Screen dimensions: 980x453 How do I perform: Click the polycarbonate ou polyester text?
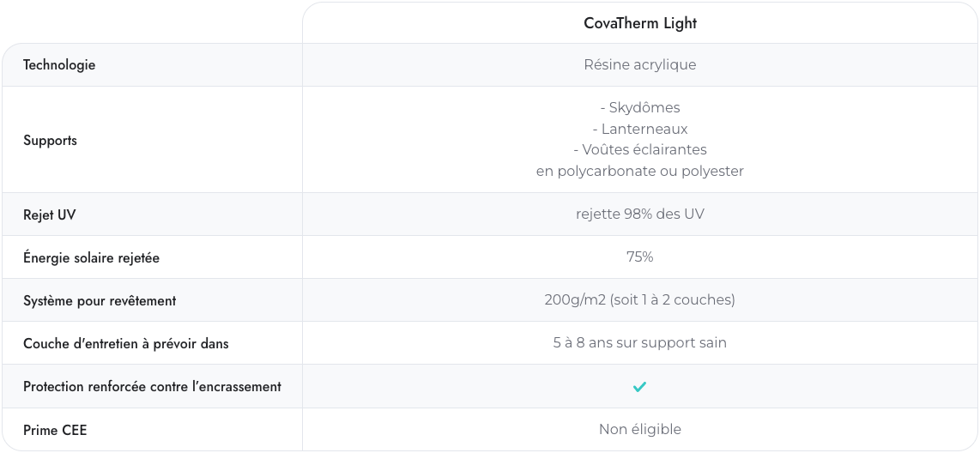coord(639,172)
